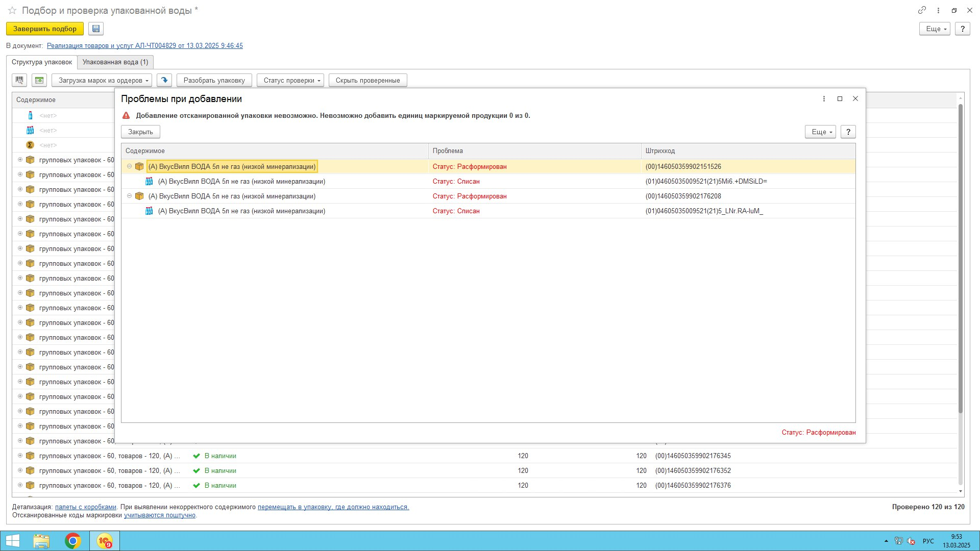Open Chrome from the taskbar

[73, 541]
